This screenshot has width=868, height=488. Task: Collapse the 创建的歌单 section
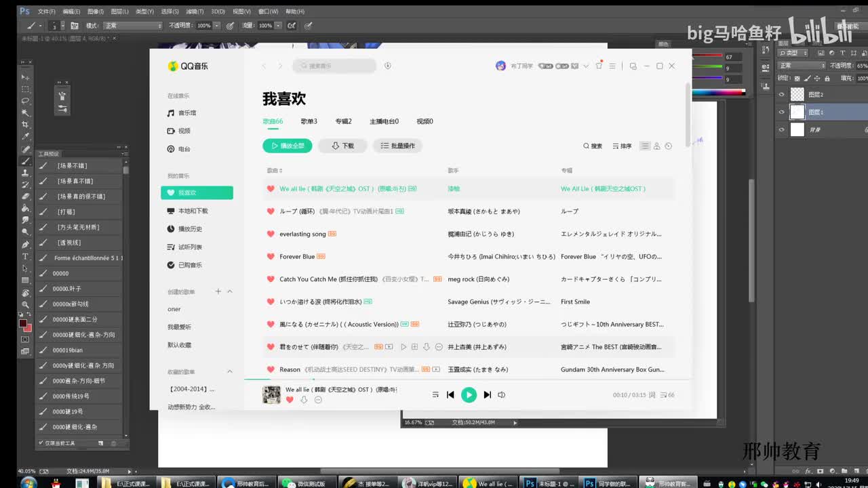pyautogui.click(x=229, y=291)
